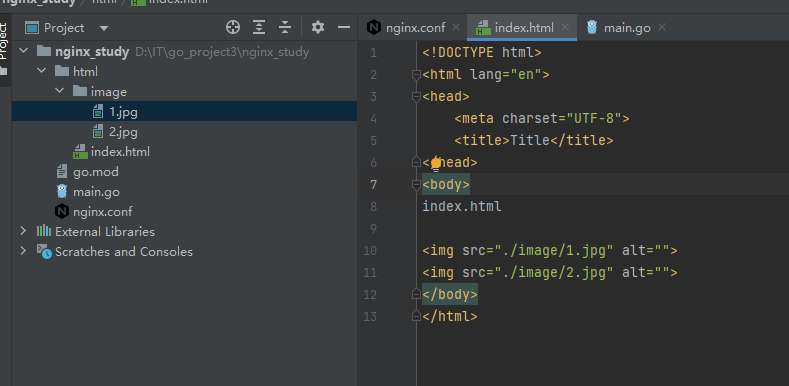Fold the head block at line 3
This screenshot has width=789, height=386.
[416, 97]
